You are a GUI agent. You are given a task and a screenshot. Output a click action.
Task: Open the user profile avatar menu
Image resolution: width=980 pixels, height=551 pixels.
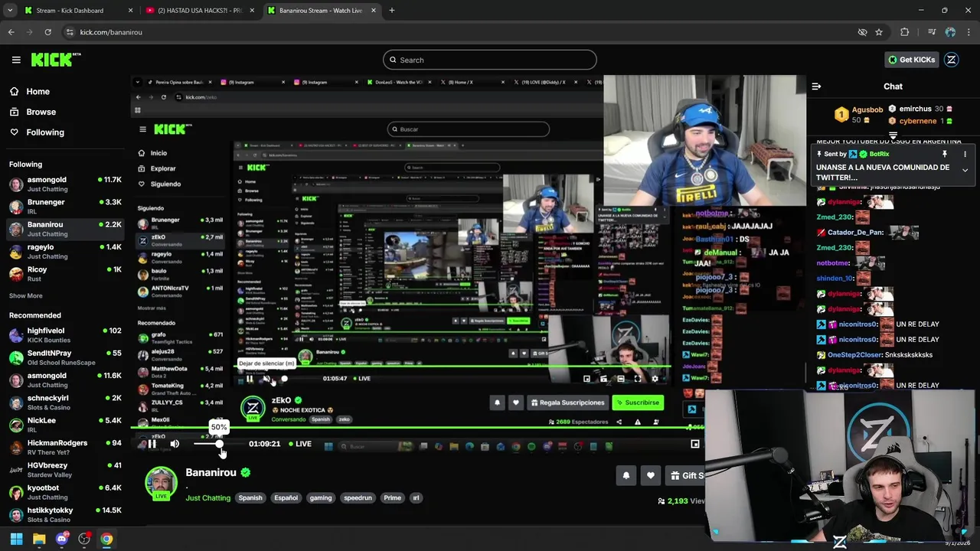952,60
